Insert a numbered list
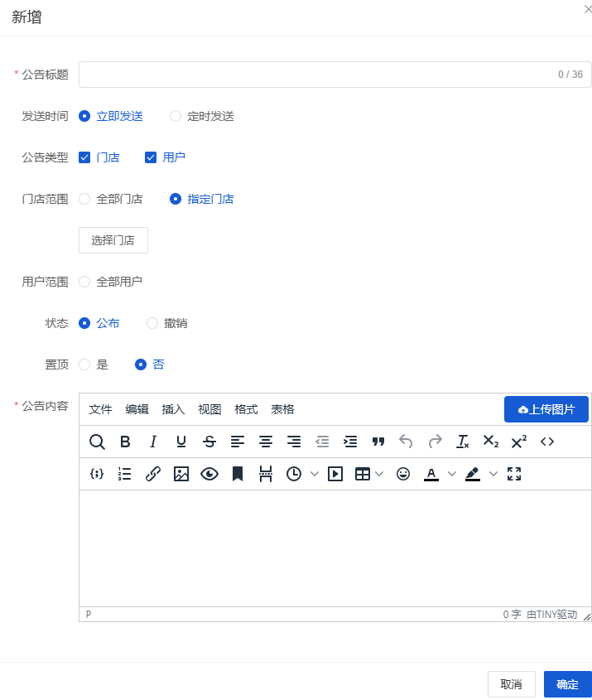The width and height of the screenshot is (592, 700). (x=125, y=474)
